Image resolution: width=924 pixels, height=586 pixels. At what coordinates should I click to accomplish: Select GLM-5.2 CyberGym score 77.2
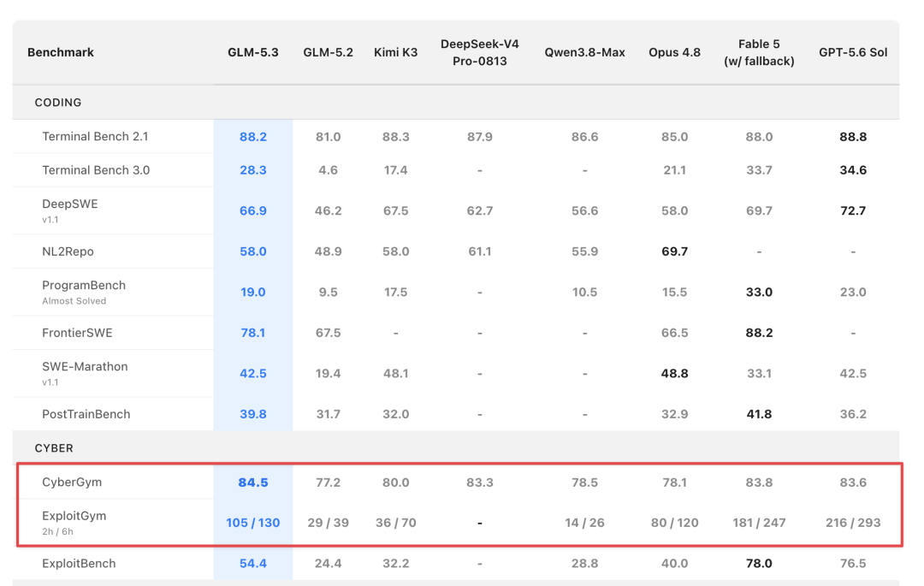tap(328, 482)
